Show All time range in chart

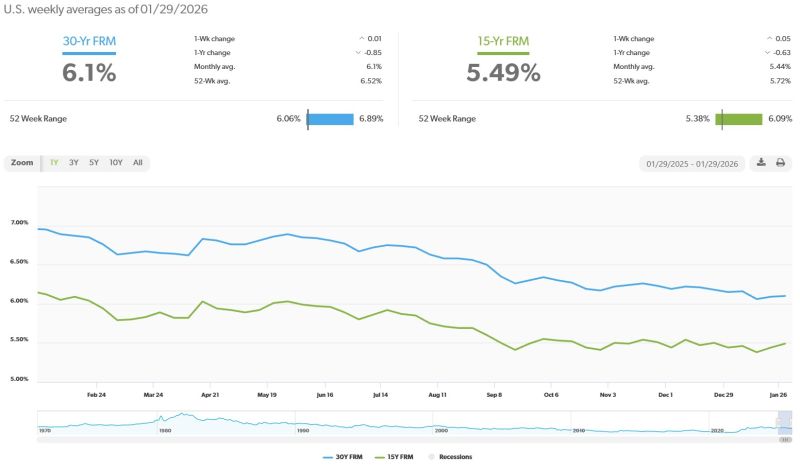[x=138, y=162]
